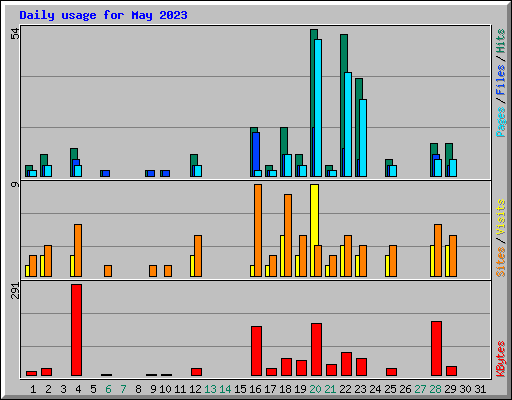Click the orange Sites bar for day 28
Screen dimensions: 512x400
[438, 250]
